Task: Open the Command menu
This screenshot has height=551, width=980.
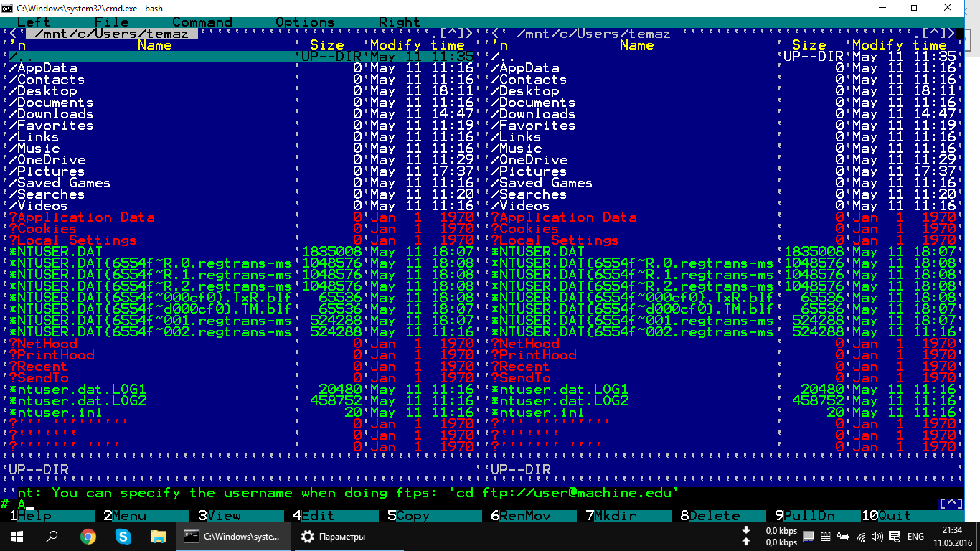Action: click(202, 22)
